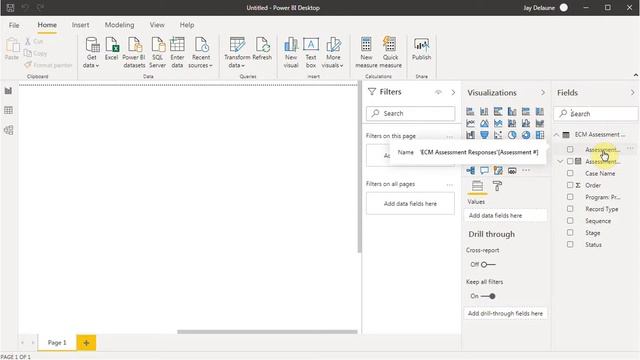Collapse the ribbon with the caret

pyautogui.click(x=636, y=75)
